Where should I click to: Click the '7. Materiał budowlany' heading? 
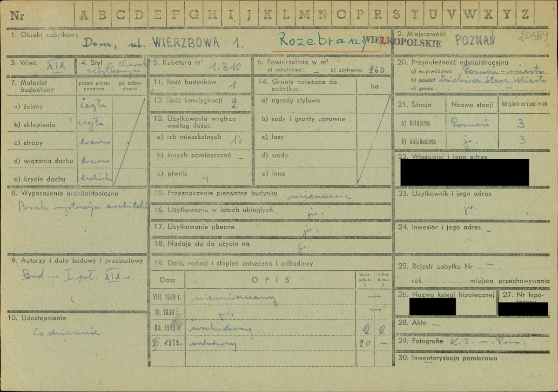tap(33, 86)
